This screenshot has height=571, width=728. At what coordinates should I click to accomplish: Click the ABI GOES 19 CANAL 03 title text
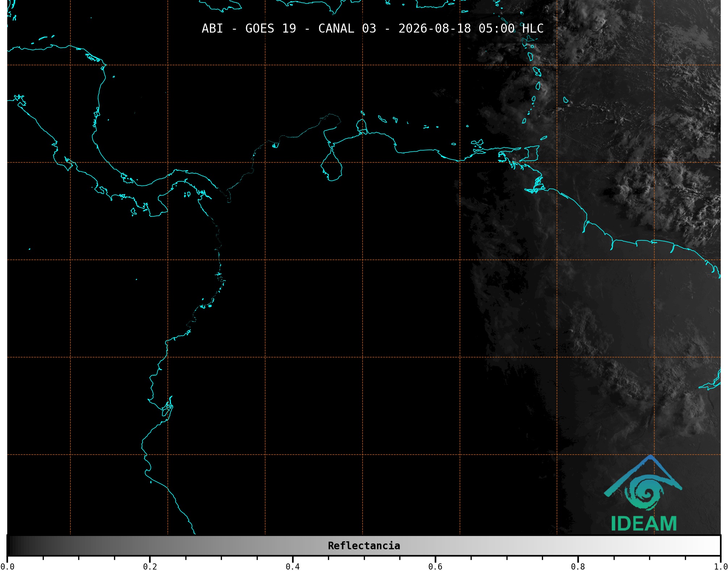[x=373, y=29]
